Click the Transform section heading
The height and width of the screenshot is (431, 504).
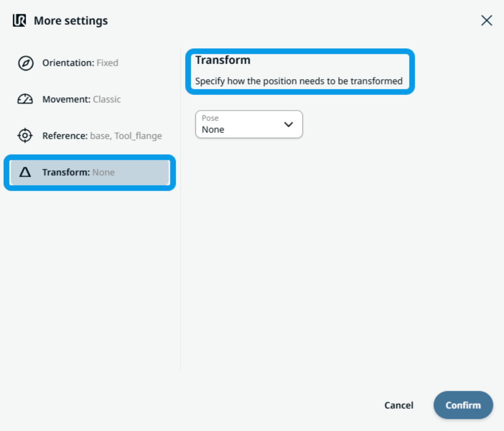click(223, 60)
